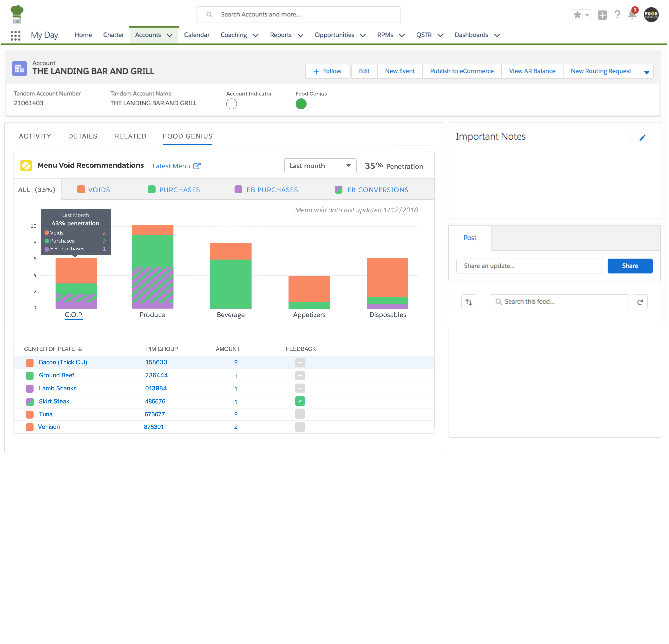Add feedback for Bacon (Thick Cut)

coord(300,362)
